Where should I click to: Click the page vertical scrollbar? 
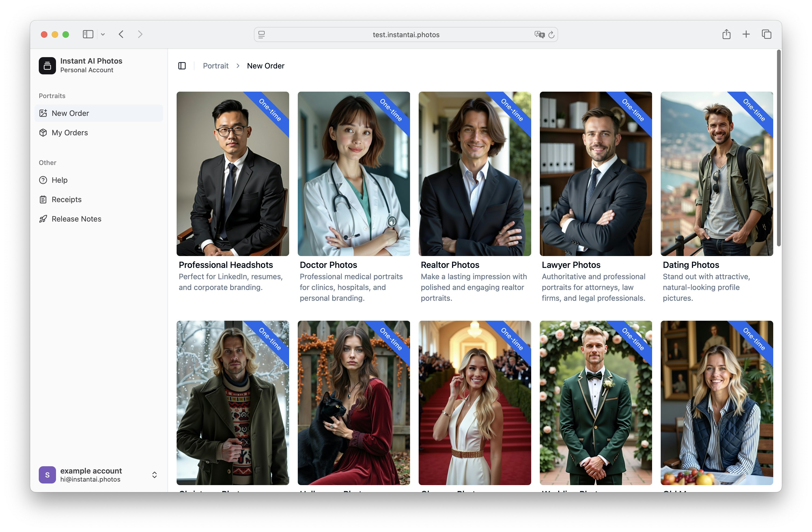[x=779, y=147]
